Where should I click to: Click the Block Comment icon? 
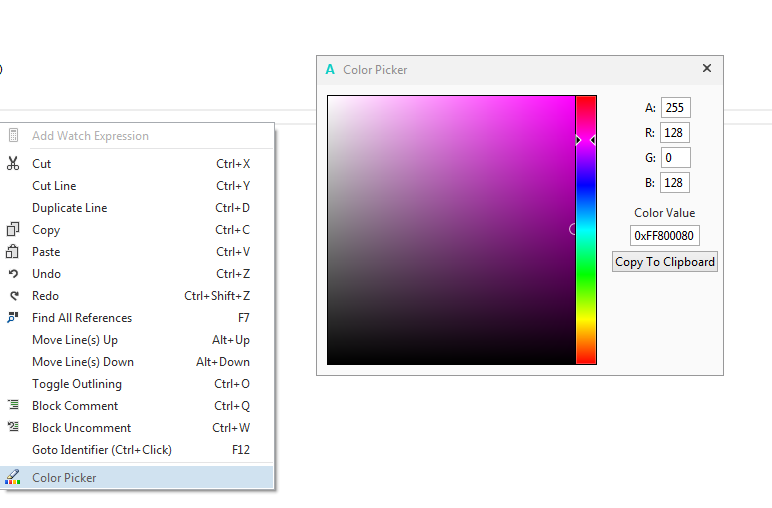(x=13, y=405)
